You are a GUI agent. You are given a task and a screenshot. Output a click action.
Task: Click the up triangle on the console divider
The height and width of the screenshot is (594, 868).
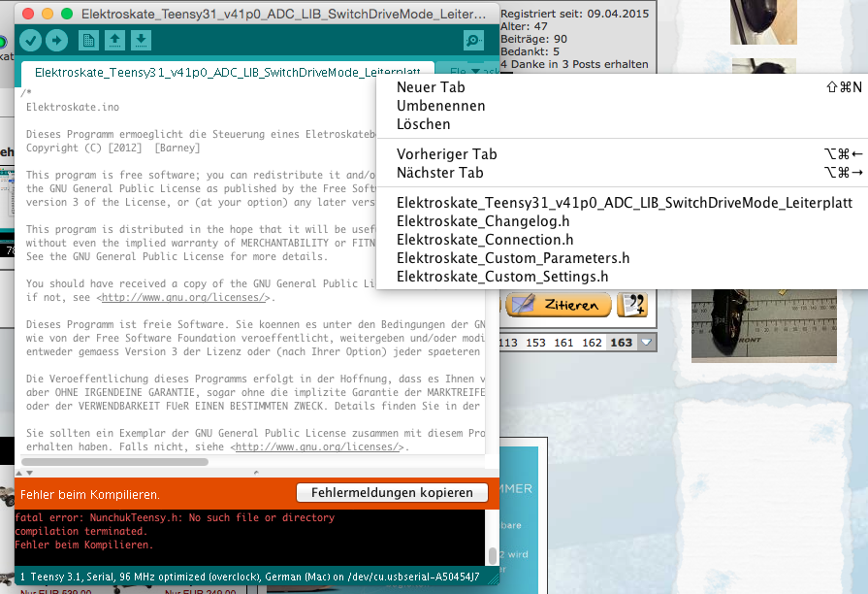coord(18,473)
